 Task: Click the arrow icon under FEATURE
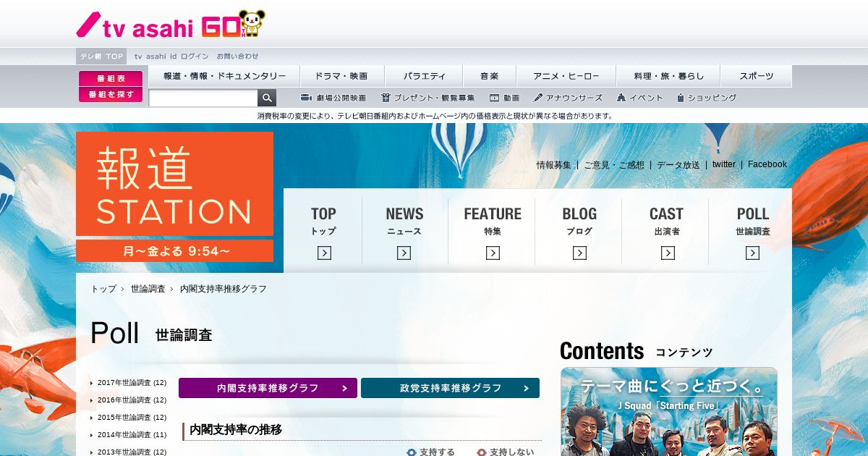[493, 253]
